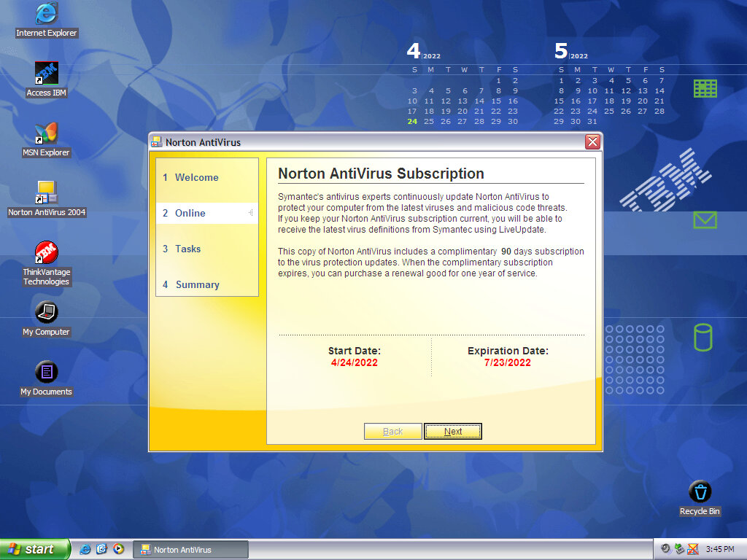The width and height of the screenshot is (747, 560).
Task: Click the Next button
Action: click(x=452, y=432)
